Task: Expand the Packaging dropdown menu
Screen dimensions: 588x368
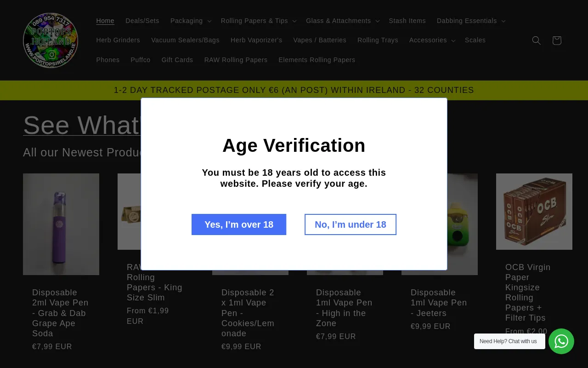Action: (191, 21)
